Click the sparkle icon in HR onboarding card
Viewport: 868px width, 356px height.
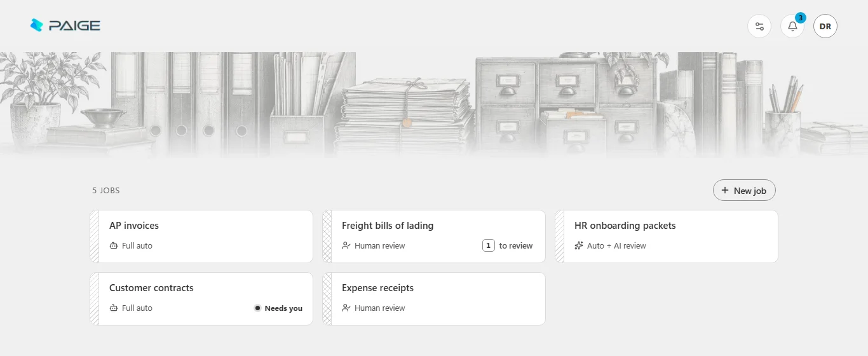click(579, 245)
